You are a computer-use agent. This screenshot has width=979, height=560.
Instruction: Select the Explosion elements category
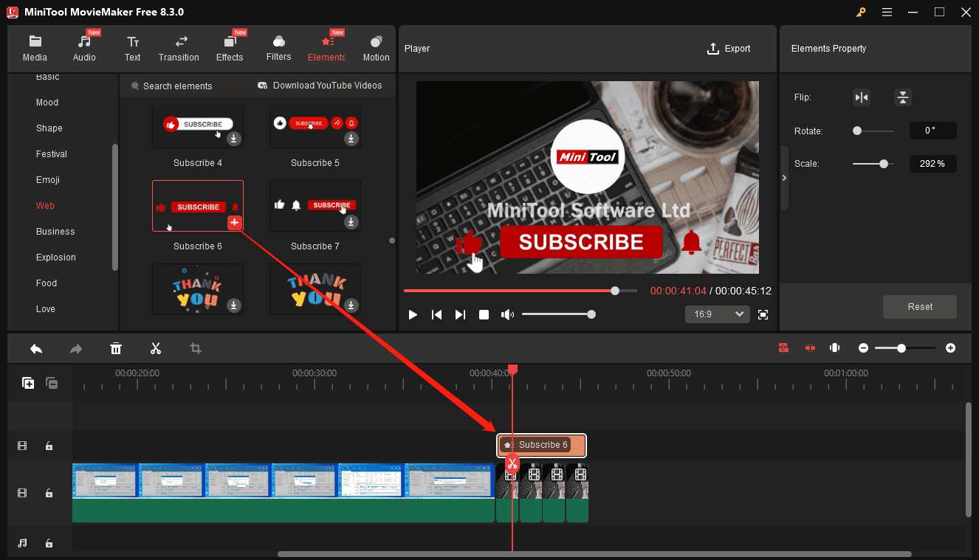pos(56,257)
